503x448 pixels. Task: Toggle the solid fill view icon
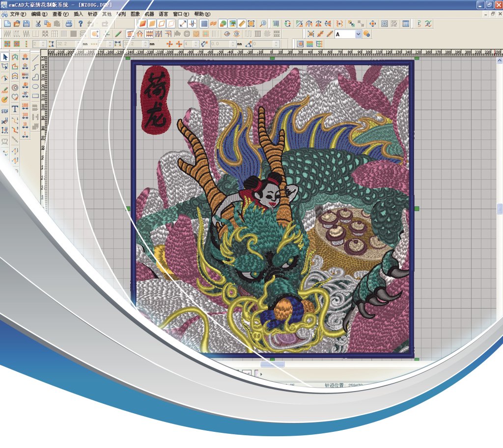pyautogui.click(x=143, y=24)
